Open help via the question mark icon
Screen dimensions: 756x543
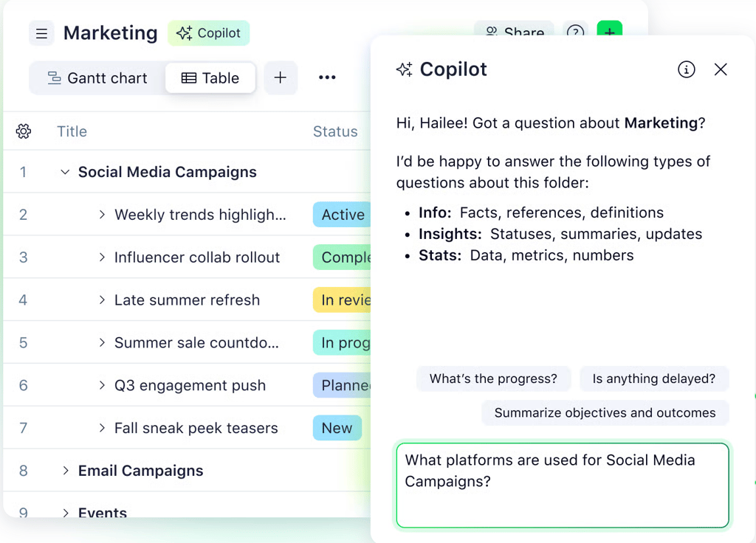point(575,33)
